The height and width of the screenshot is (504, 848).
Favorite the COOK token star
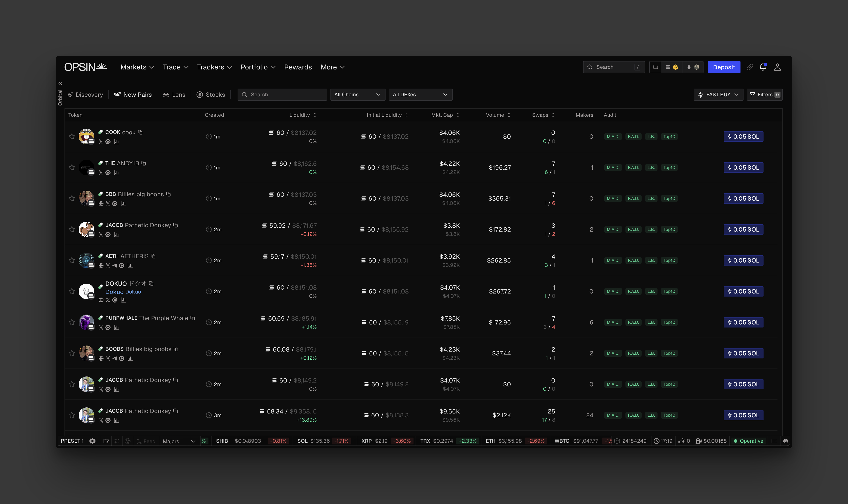click(72, 137)
